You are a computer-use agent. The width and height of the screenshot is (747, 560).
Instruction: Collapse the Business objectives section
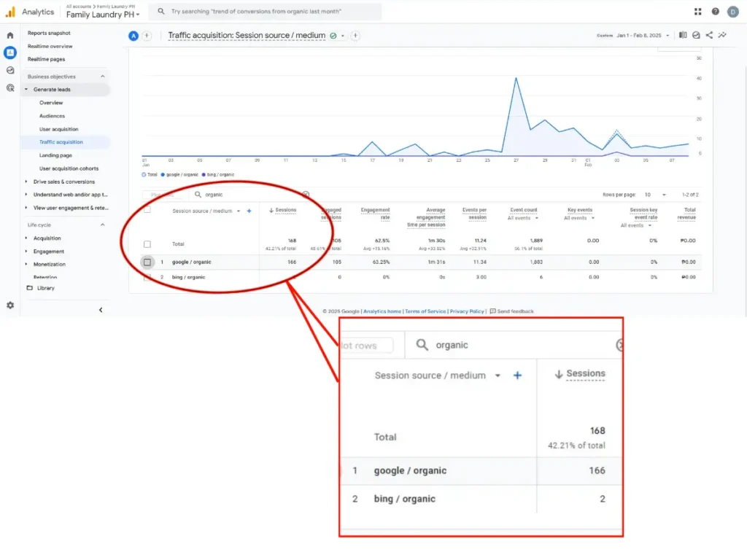(102, 77)
